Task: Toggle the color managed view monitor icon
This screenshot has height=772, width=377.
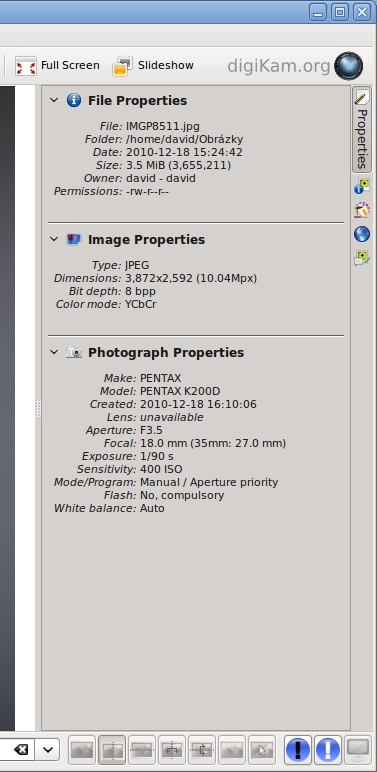Action: pos(358,750)
